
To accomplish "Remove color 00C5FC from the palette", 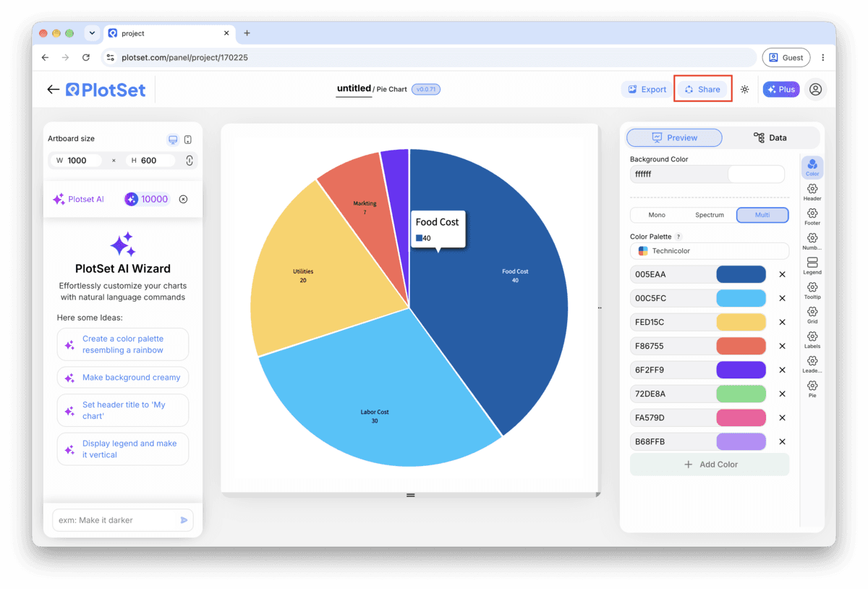I will click(782, 298).
